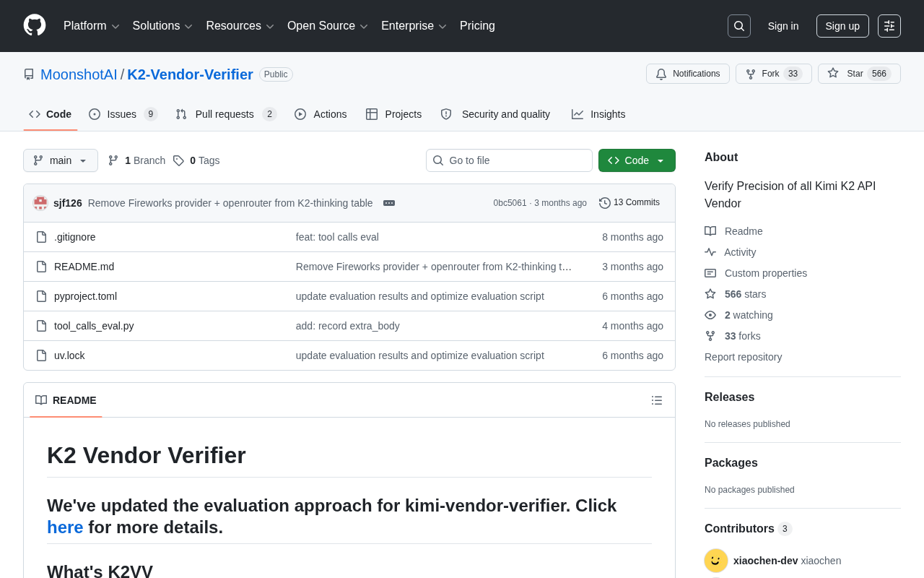The width and height of the screenshot is (924, 578).
Task: Open the 'add: record extra_body' commit
Action: point(348,326)
